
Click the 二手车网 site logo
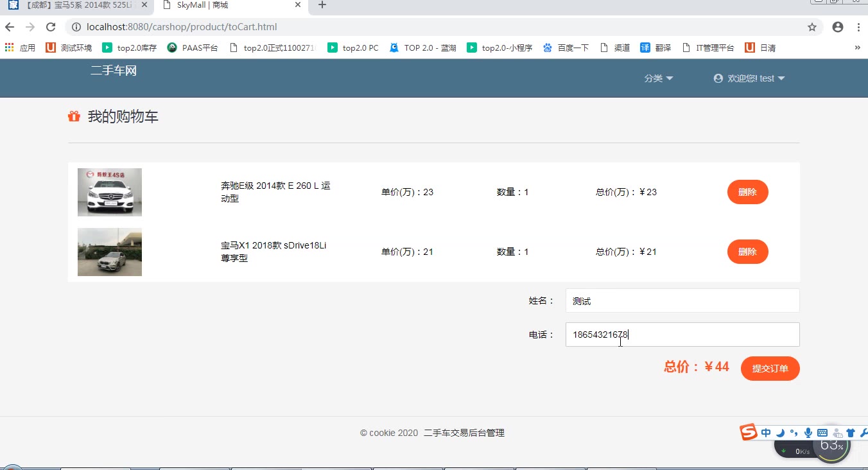coord(114,71)
